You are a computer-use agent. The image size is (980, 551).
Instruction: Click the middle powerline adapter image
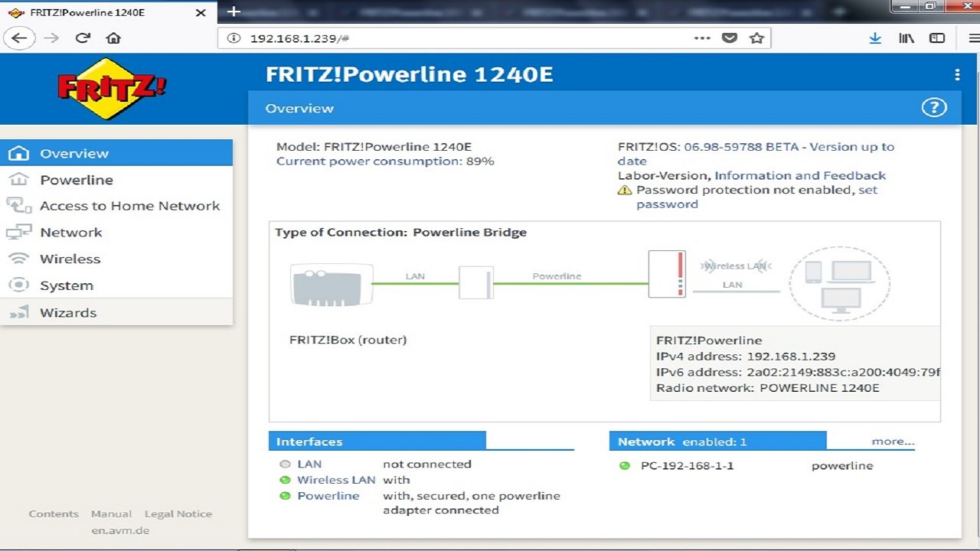[476, 282]
